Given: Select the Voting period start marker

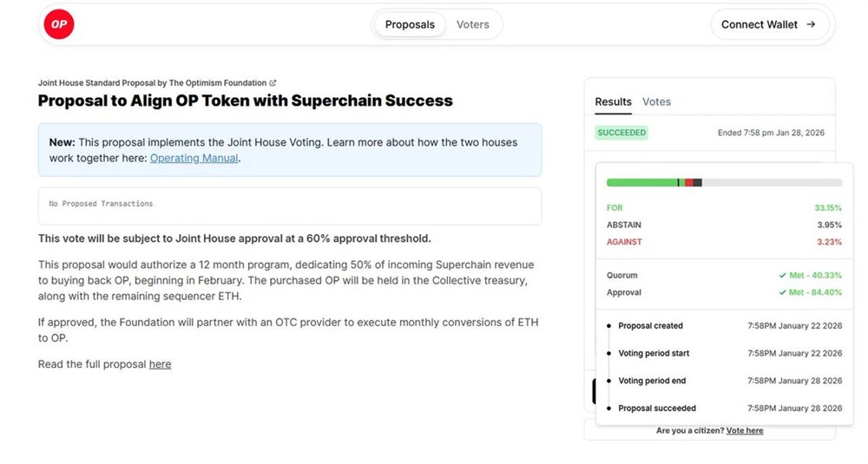Looking at the screenshot, I should point(608,354).
